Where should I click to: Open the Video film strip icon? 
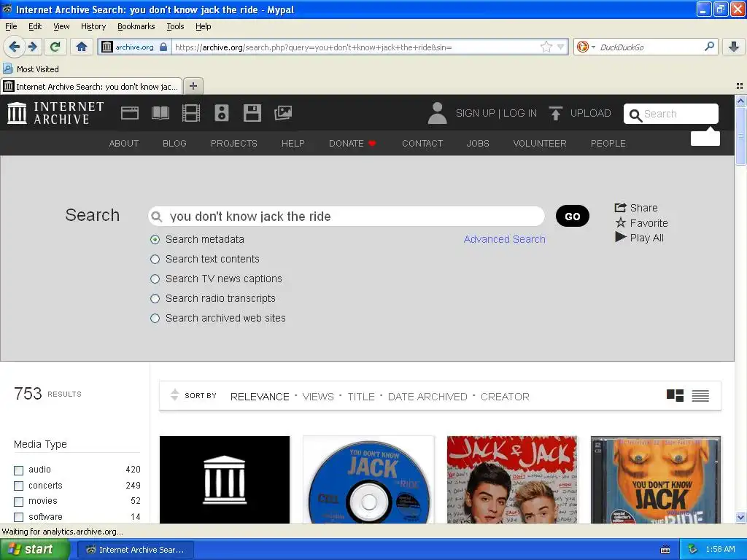191,113
